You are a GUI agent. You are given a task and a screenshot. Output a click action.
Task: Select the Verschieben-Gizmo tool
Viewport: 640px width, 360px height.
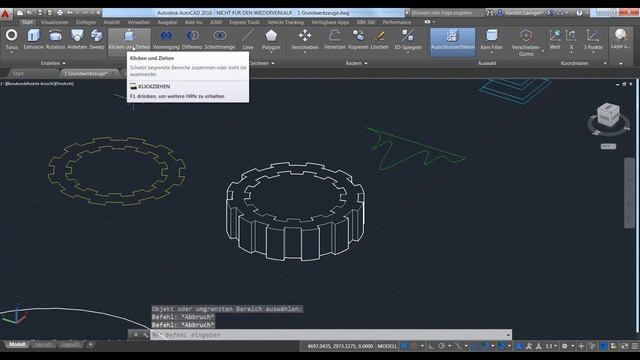[526, 42]
